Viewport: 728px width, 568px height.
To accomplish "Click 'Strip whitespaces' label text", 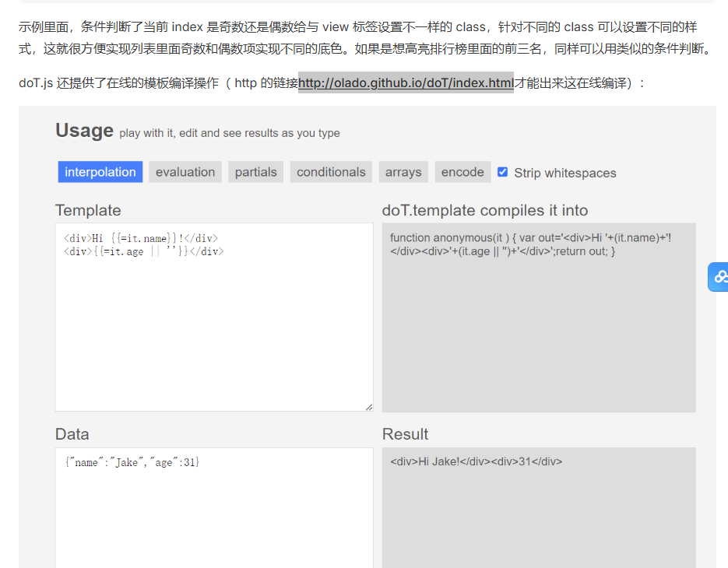I will point(565,173).
